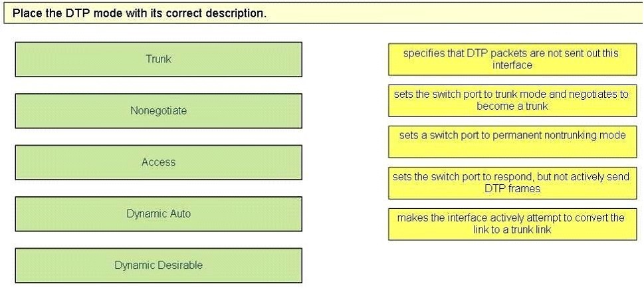Click the 'Dynamic Desirable' label text
644x290 pixels.
159,265
